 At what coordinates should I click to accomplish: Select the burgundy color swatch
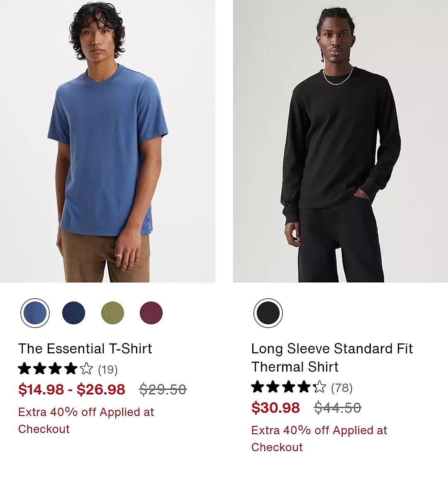151,313
